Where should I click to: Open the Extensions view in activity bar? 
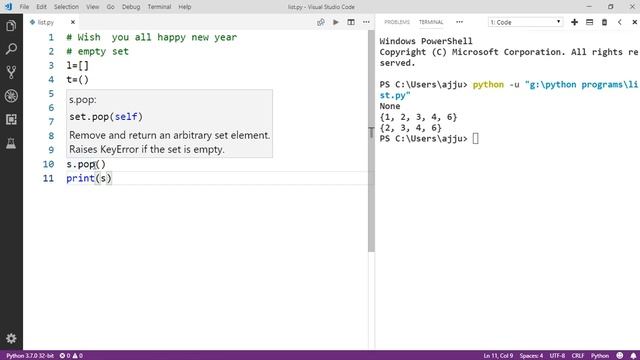11,119
